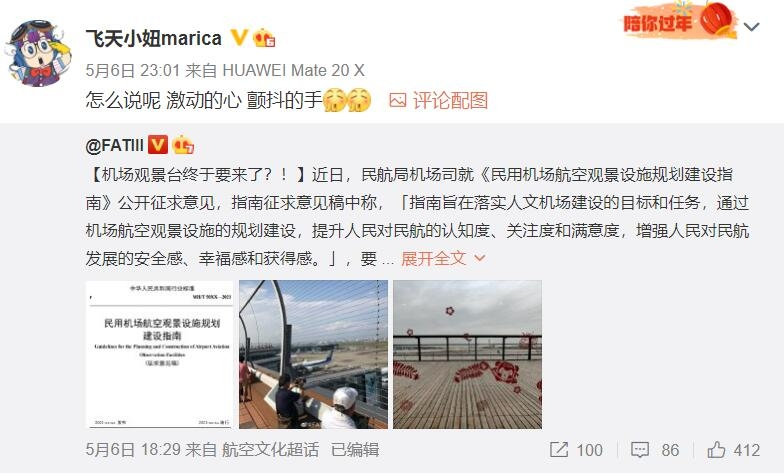This screenshot has height=474, width=784.
Task: Click the repost icon showing 100
Action: tap(558, 450)
